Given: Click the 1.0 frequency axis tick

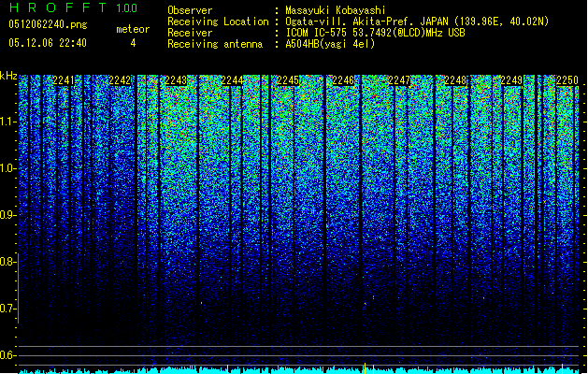Looking at the screenshot, I should coord(8,168).
